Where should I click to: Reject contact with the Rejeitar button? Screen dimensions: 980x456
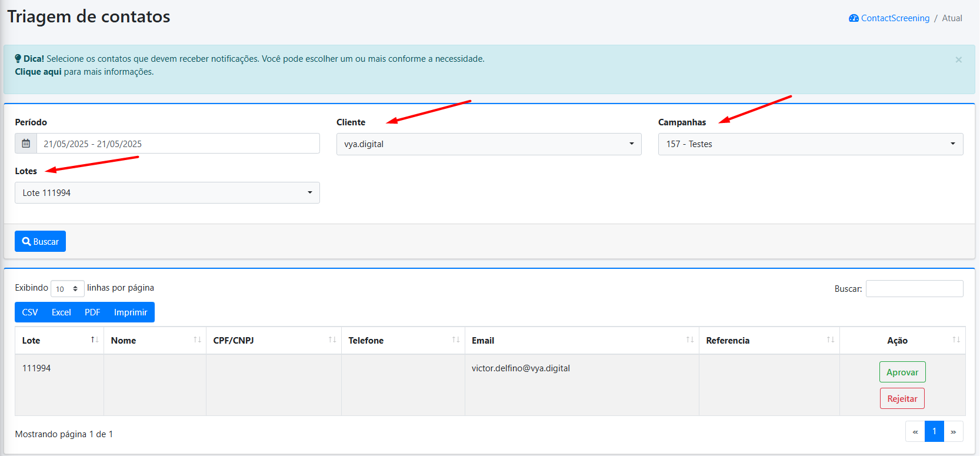pyautogui.click(x=902, y=399)
